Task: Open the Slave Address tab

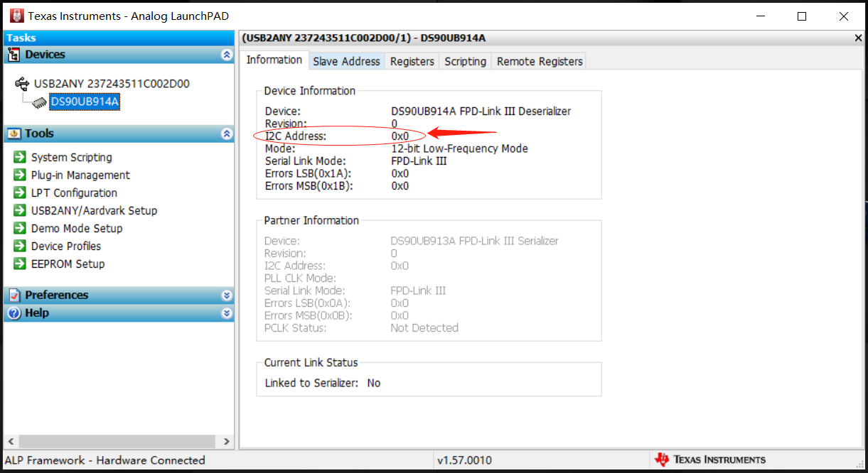Action: [x=346, y=61]
